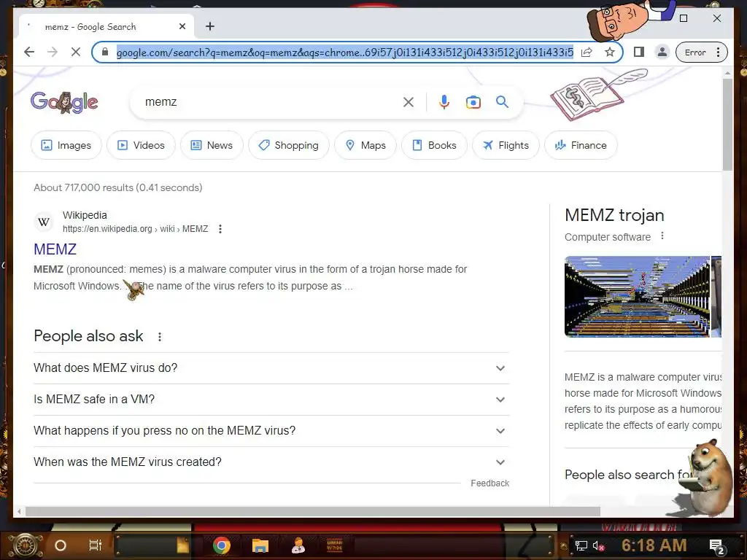Image resolution: width=747 pixels, height=560 pixels.
Task: Search by image camera icon
Action: (x=473, y=102)
